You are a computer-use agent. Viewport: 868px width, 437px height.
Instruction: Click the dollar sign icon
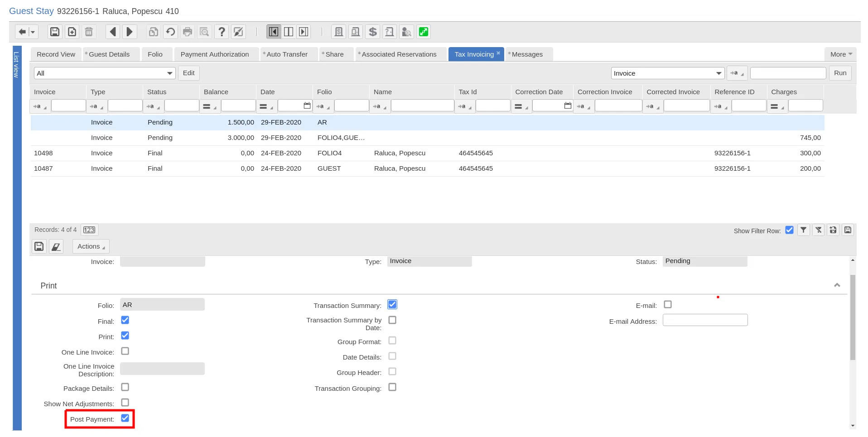(x=373, y=32)
